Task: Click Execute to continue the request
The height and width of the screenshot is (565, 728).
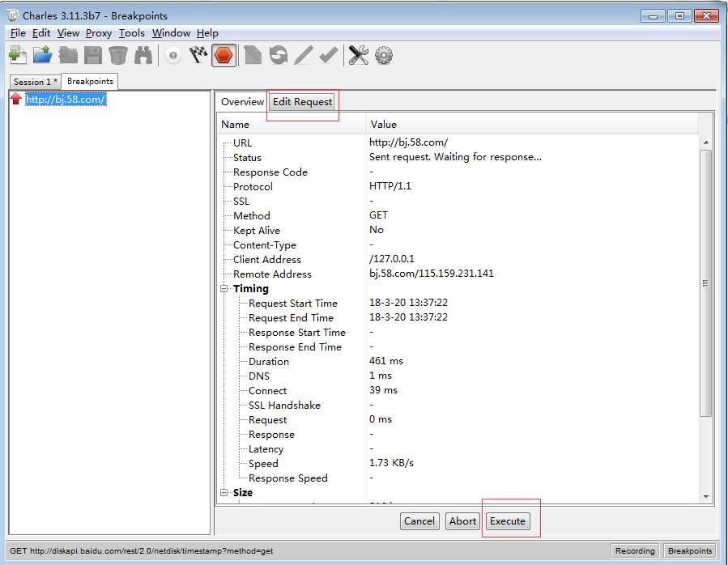Action: point(508,521)
